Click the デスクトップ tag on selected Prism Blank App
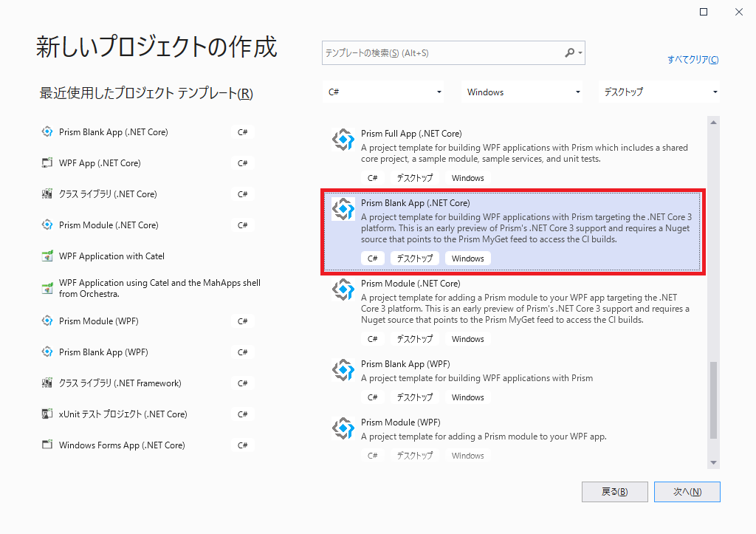Screen dimensions: 756x534 click(x=415, y=259)
